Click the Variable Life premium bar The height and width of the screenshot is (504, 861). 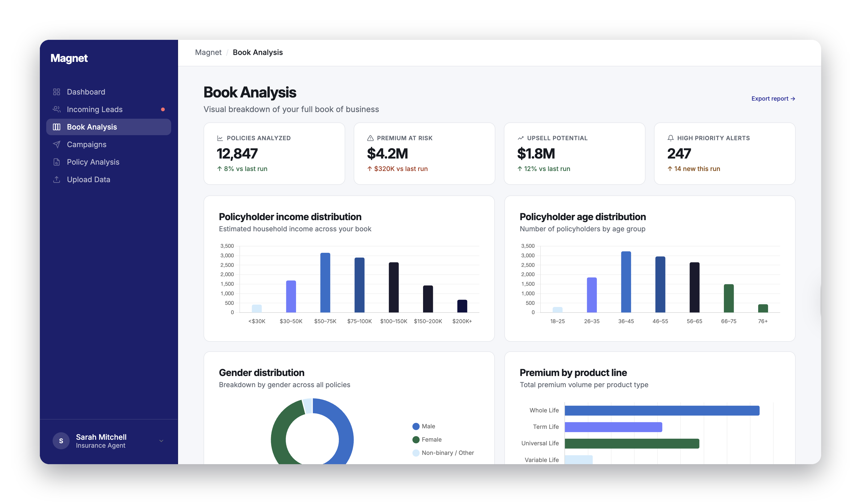[579, 460]
